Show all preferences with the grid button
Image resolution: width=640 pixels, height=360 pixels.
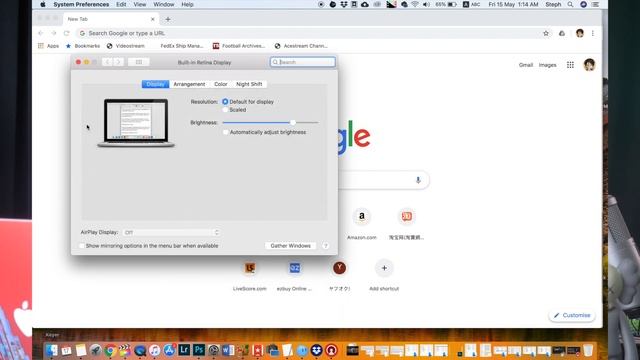coord(139,62)
